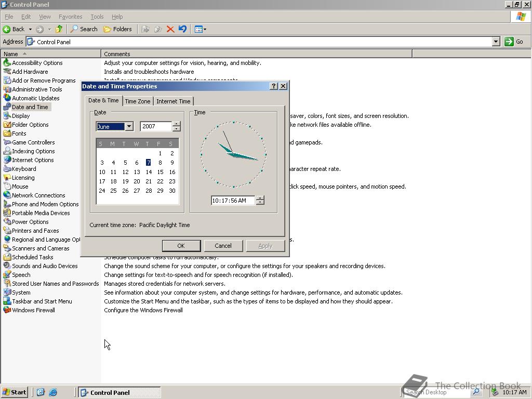Increase the year with the up spinner
This screenshot has width=532, height=399.
[177, 124]
